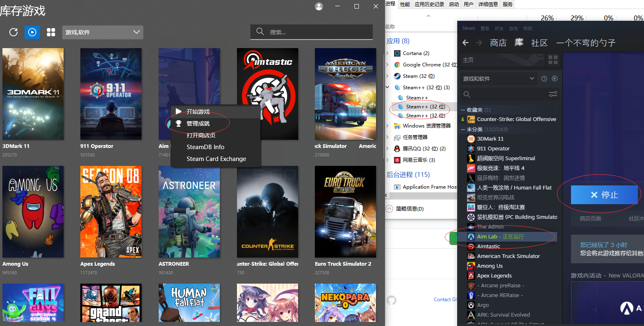This screenshot has height=326, width=644.
Task: Open the 3DMark 11 game cover
Action: 33,94
